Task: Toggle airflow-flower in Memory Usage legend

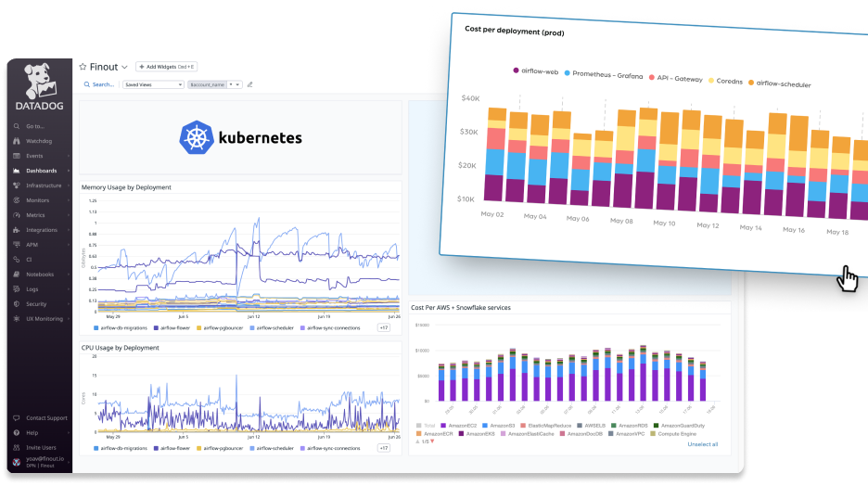Action: [172, 327]
